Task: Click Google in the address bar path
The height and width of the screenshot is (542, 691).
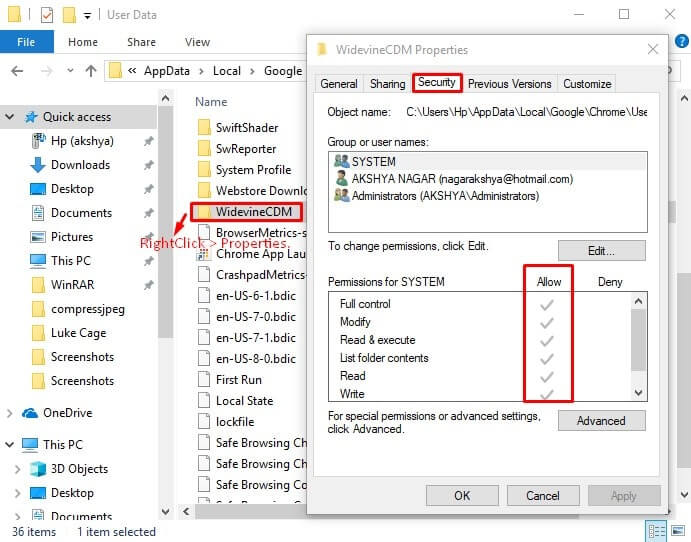Action: [x=283, y=71]
